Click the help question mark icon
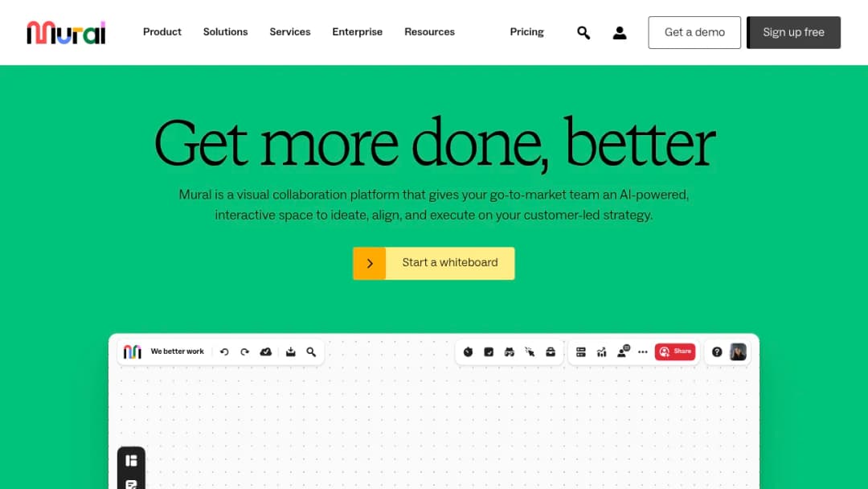 pyautogui.click(x=717, y=351)
